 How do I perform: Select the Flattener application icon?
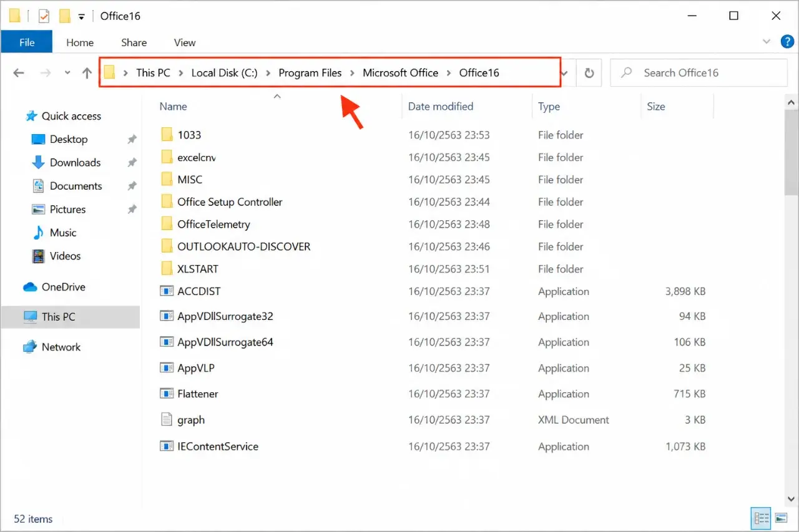[x=166, y=394]
